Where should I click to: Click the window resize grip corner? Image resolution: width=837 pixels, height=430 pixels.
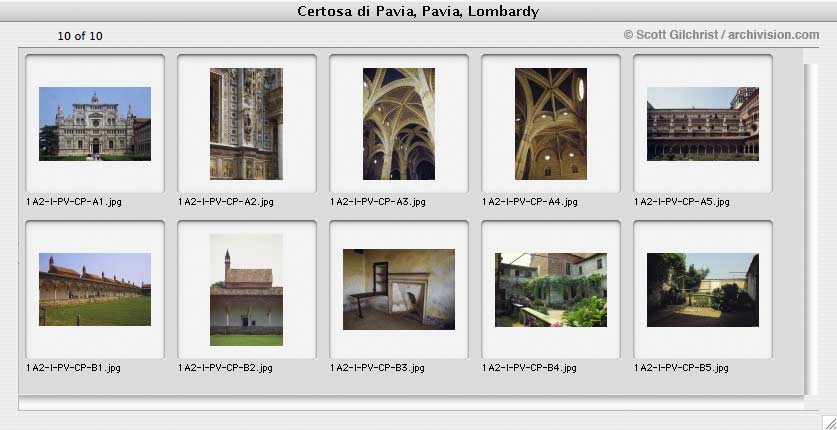(829, 422)
